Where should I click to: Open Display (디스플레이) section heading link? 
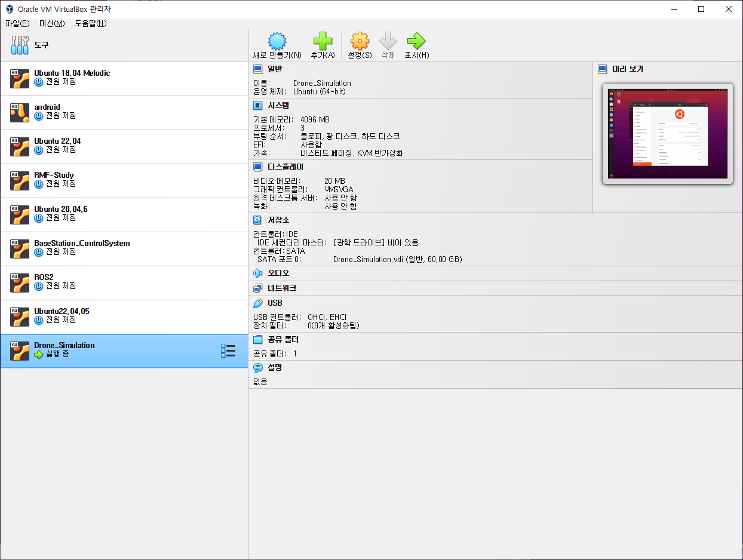(x=285, y=167)
